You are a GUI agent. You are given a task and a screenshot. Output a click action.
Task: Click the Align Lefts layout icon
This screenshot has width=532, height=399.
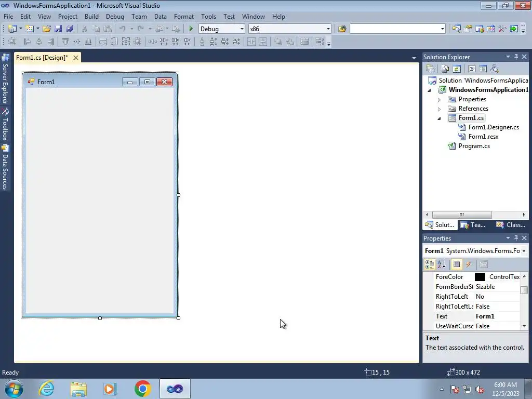(x=28, y=42)
